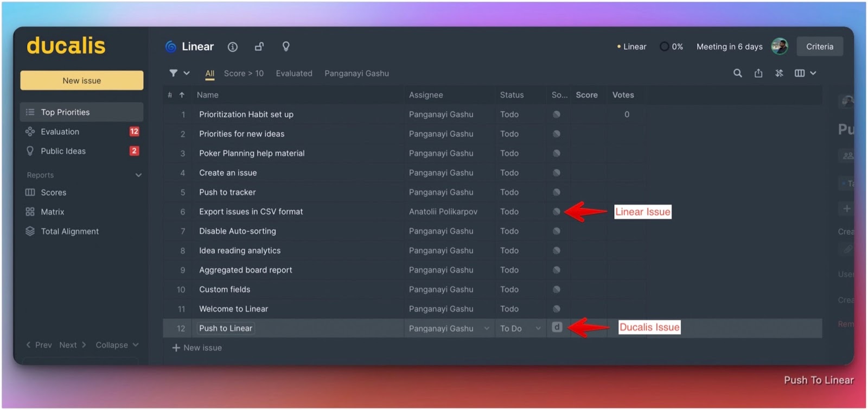Collapse the Reports section chevron

[x=138, y=175]
